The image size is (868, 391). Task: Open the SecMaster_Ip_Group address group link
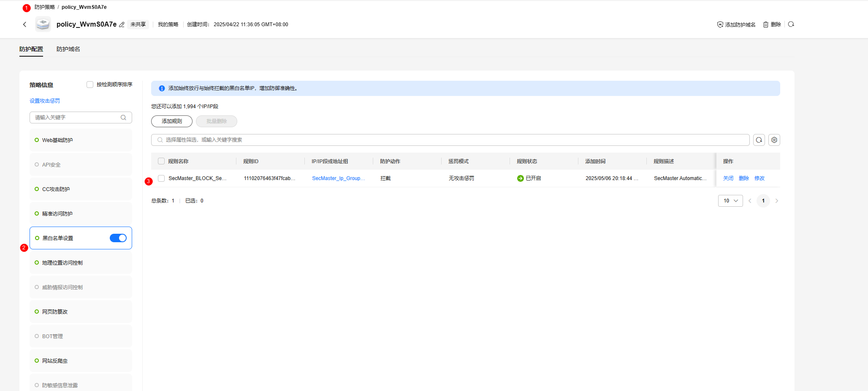[339, 178]
